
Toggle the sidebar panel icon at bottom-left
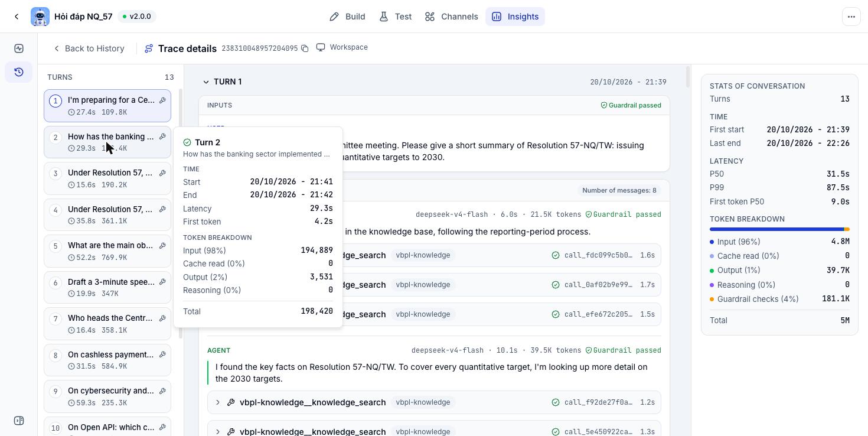[19, 421]
